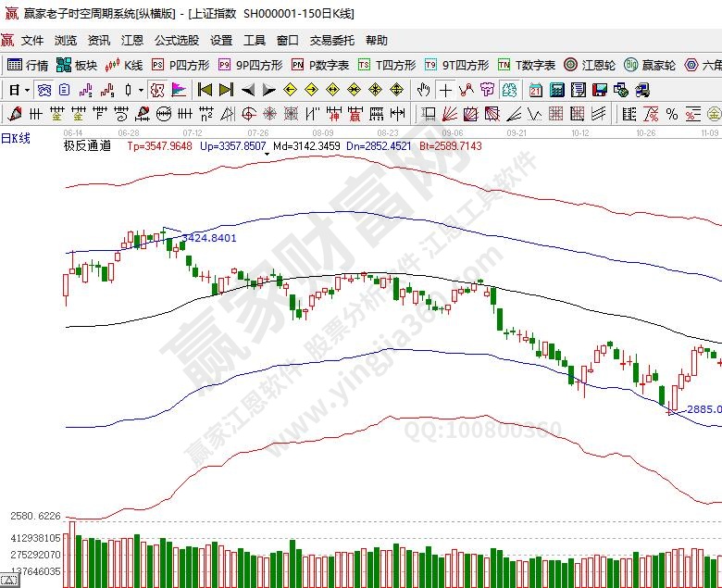Jump to first bar with skip-back arrow
722x588 pixels.
205,90
